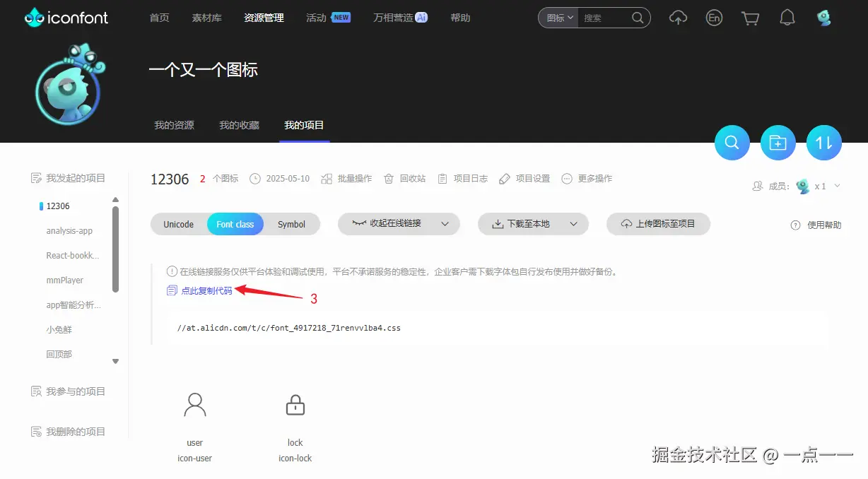Select the user icon
This screenshot has width=868, height=479.
tap(195, 405)
